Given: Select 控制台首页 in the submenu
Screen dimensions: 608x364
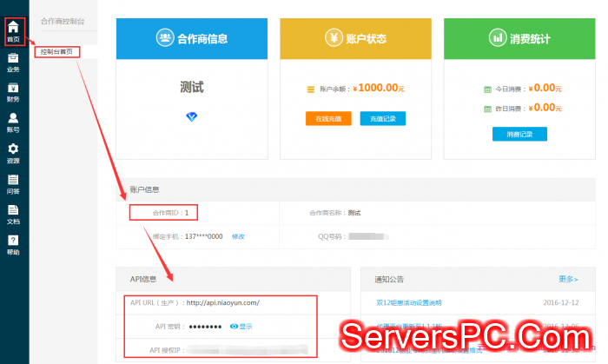Looking at the screenshot, I should point(59,52).
